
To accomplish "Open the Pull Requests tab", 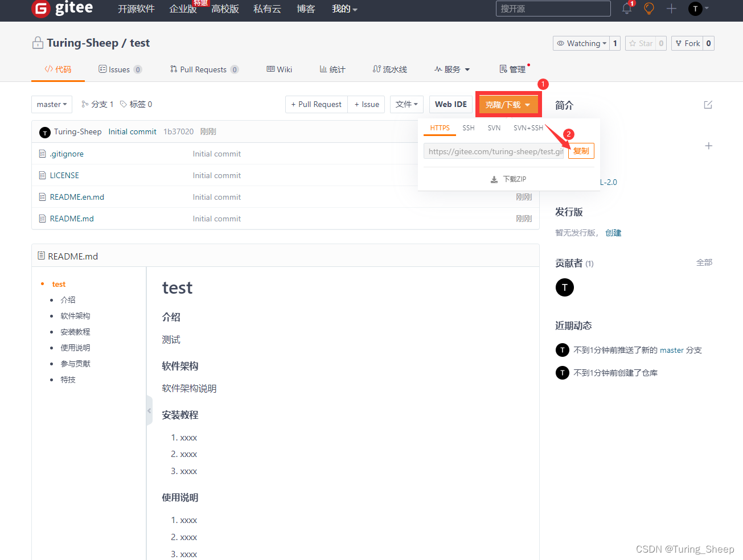I will click(204, 69).
